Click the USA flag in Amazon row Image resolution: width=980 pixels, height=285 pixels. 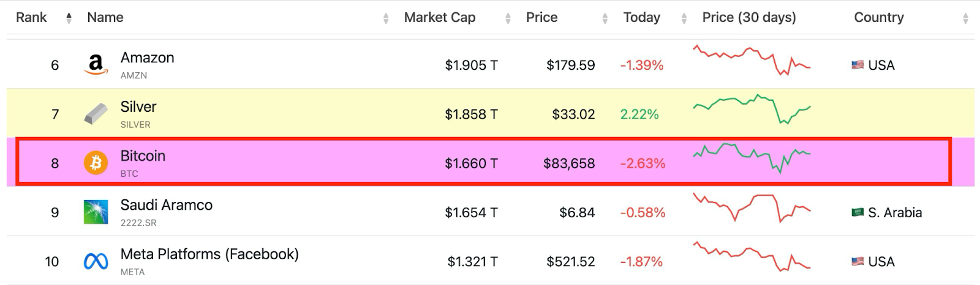tap(858, 65)
